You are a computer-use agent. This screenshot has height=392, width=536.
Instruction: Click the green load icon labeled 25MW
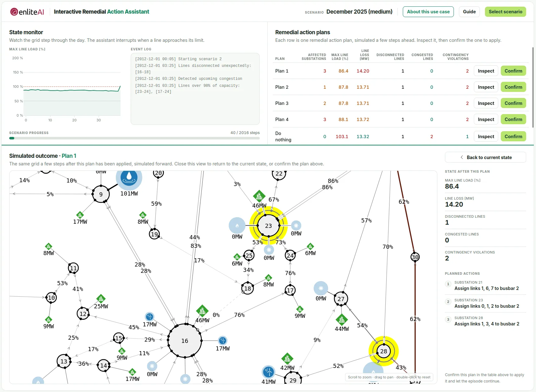click(x=101, y=299)
